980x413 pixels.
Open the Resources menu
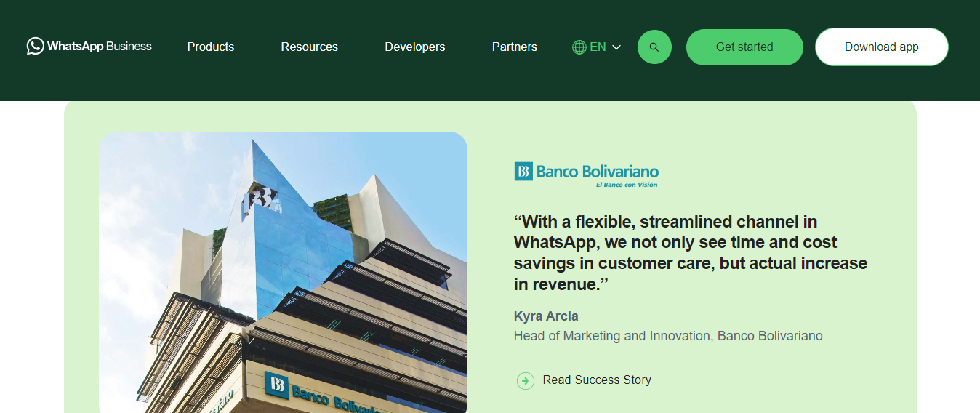(310, 47)
